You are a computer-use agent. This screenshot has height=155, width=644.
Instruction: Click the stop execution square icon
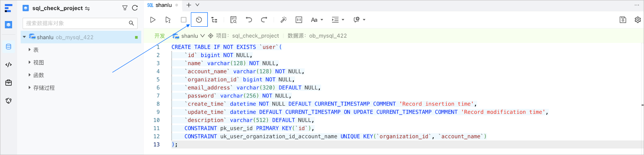[184, 19]
